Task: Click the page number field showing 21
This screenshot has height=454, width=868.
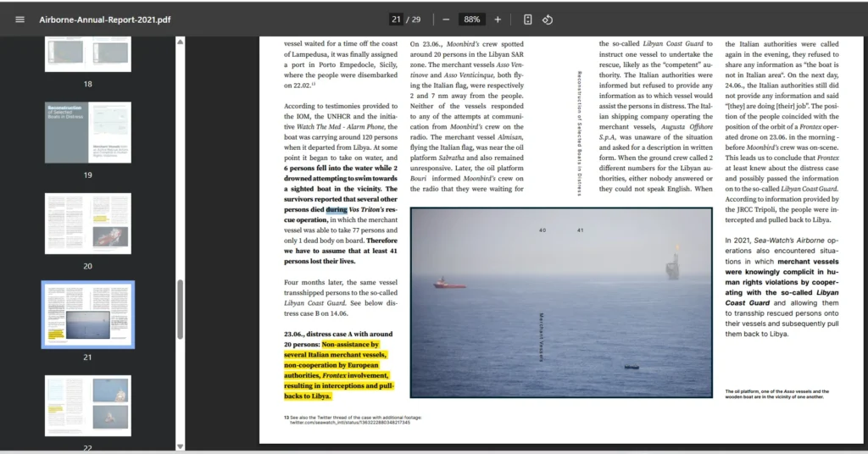Action: [396, 19]
